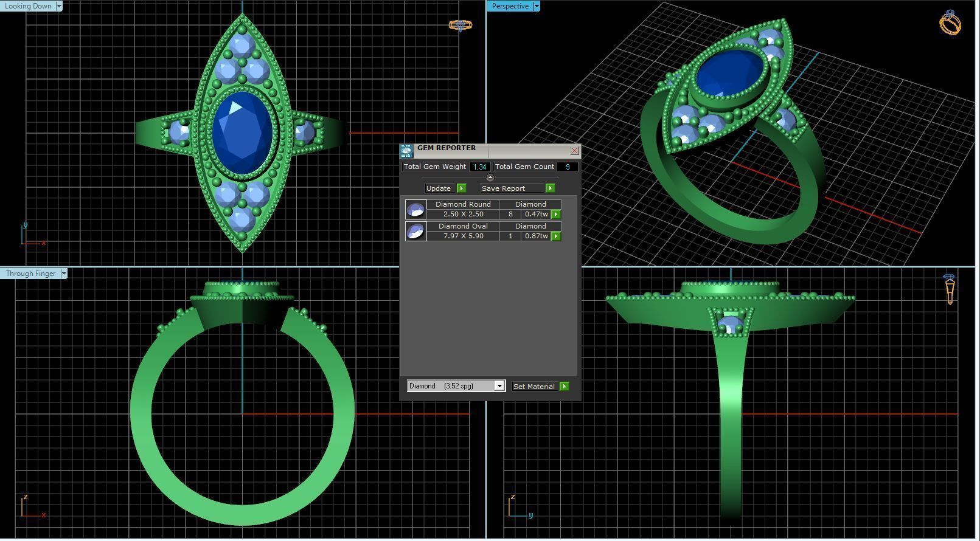Click the ring icon in Looking Down viewport
The image size is (980, 541).
click(x=460, y=26)
